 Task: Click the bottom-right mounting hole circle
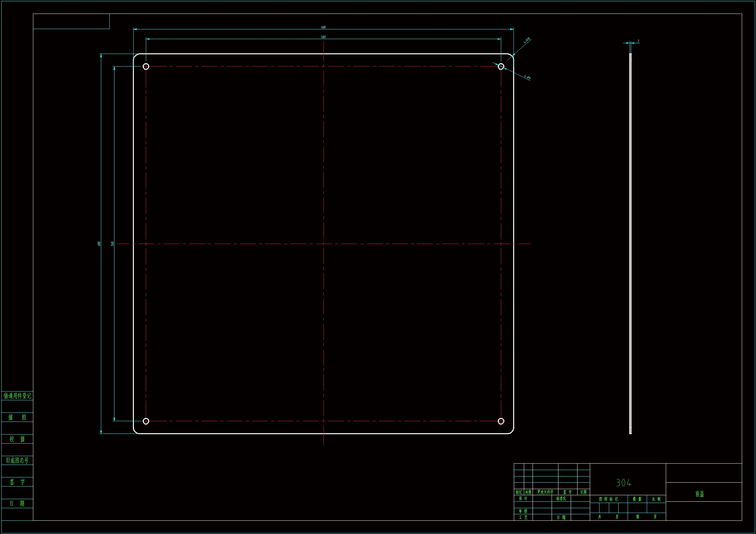[501, 421]
